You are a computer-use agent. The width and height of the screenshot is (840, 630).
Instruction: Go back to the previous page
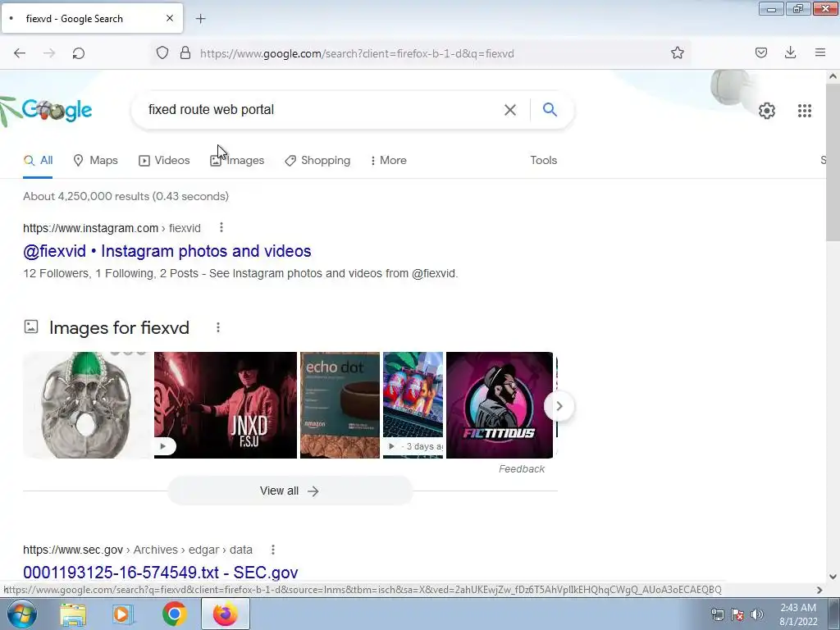point(20,53)
